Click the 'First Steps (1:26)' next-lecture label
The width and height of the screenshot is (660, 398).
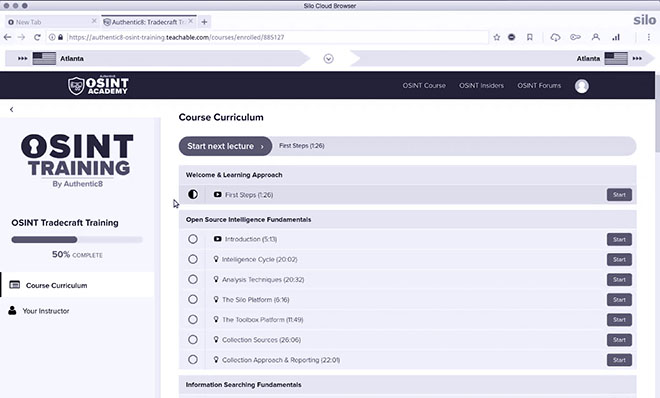point(301,146)
